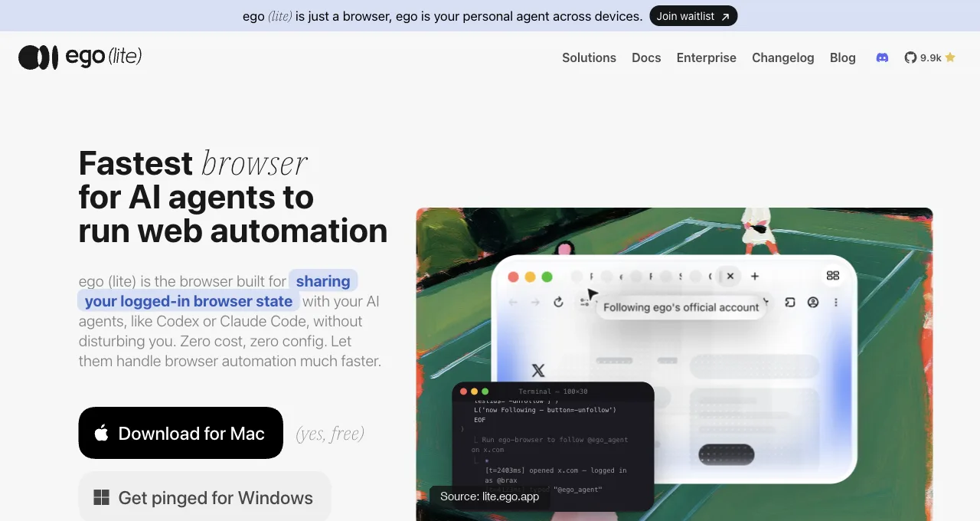Image resolution: width=980 pixels, height=521 pixels.
Task: Click the hero demo image
Action: click(674, 364)
